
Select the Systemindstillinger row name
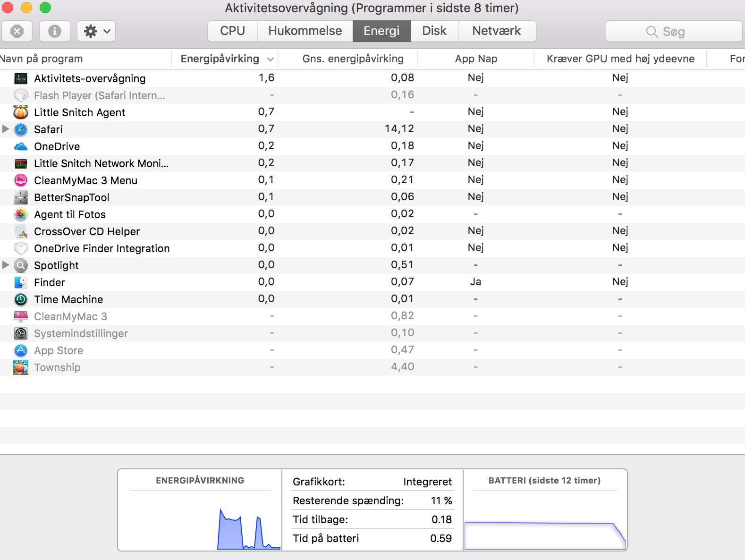(81, 333)
